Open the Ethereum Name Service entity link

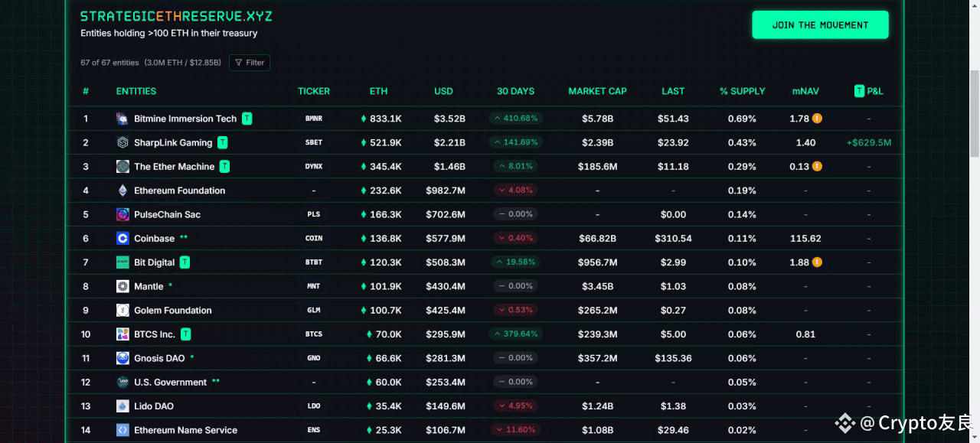tap(185, 430)
